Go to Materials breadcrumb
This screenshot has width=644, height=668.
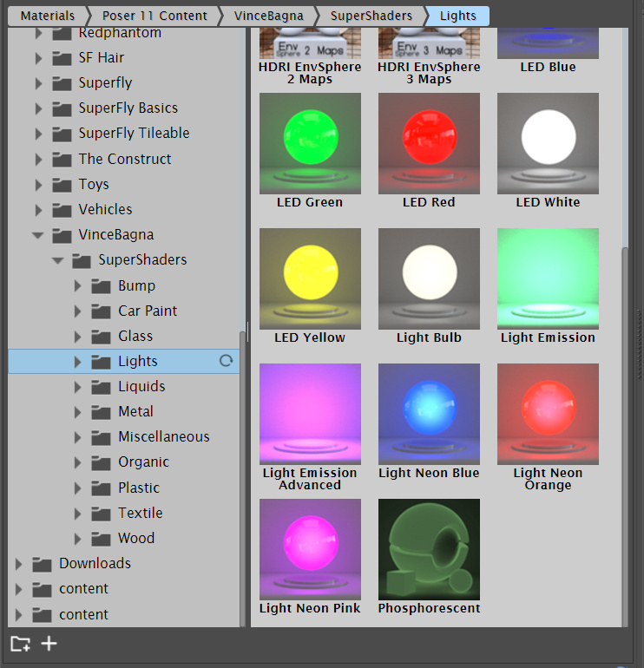[x=47, y=16]
